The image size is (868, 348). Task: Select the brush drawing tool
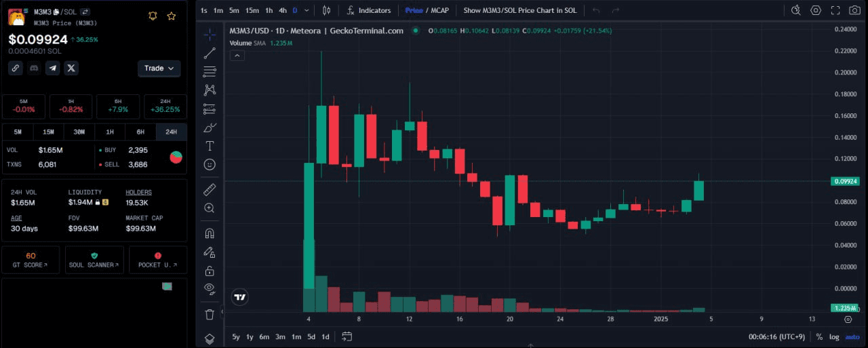(210, 127)
